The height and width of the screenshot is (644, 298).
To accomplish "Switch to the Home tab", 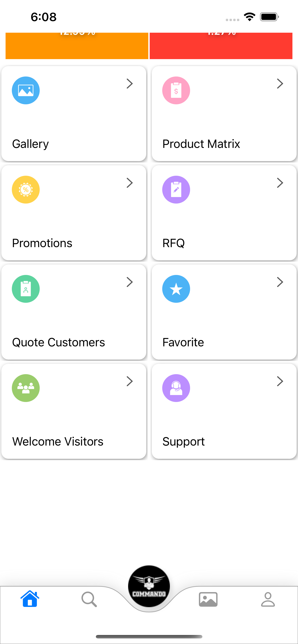I will coord(30,599).
